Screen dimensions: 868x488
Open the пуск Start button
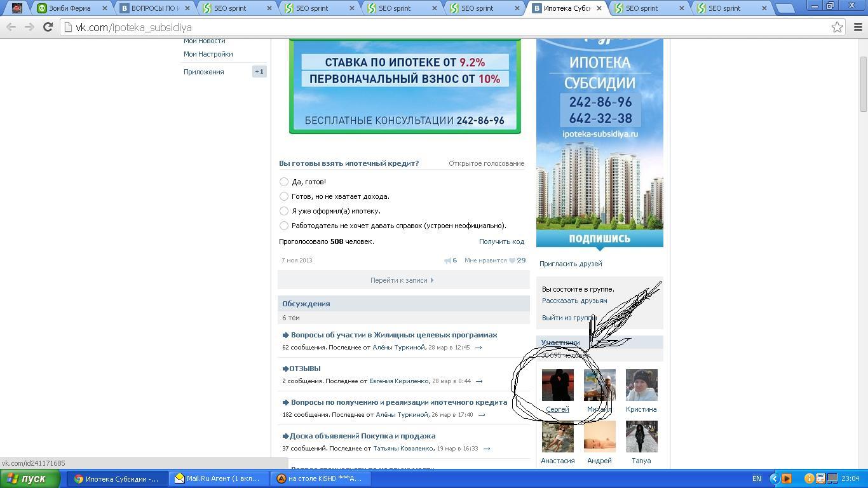(29, 478)
